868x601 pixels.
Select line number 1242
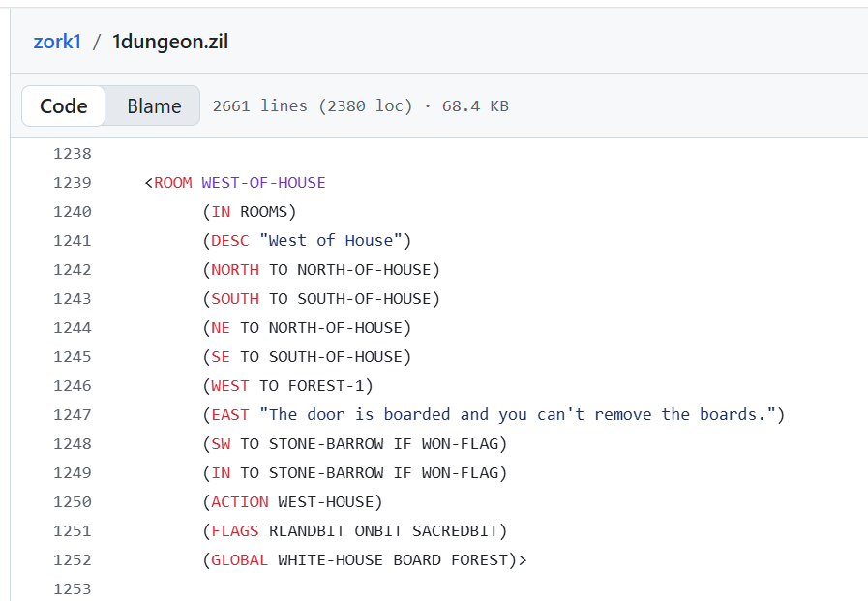pos(72,269)
